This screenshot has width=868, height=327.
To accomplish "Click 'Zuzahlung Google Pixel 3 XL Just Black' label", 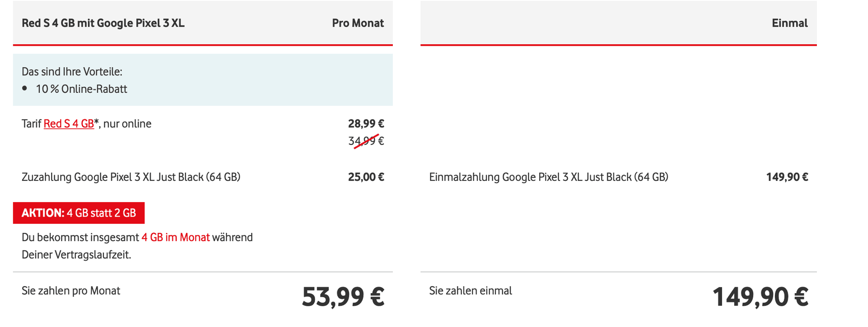I will point(131,177).
